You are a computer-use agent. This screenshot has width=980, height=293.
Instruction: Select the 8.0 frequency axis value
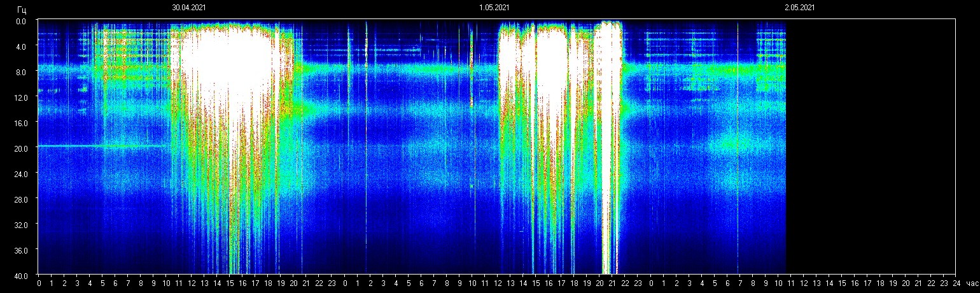21,72
